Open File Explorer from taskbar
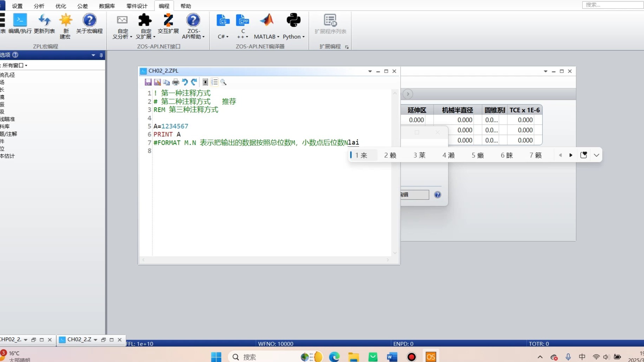The image size is (644, 362). (354, 357)
